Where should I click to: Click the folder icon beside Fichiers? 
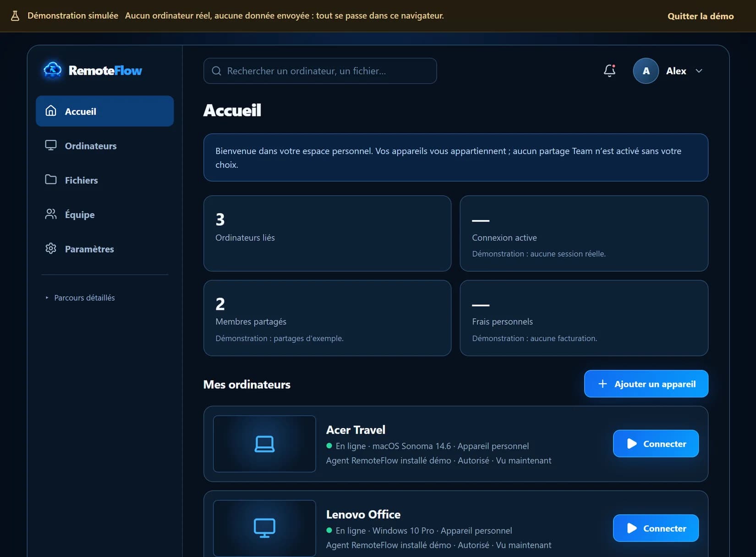pos(51,180)
